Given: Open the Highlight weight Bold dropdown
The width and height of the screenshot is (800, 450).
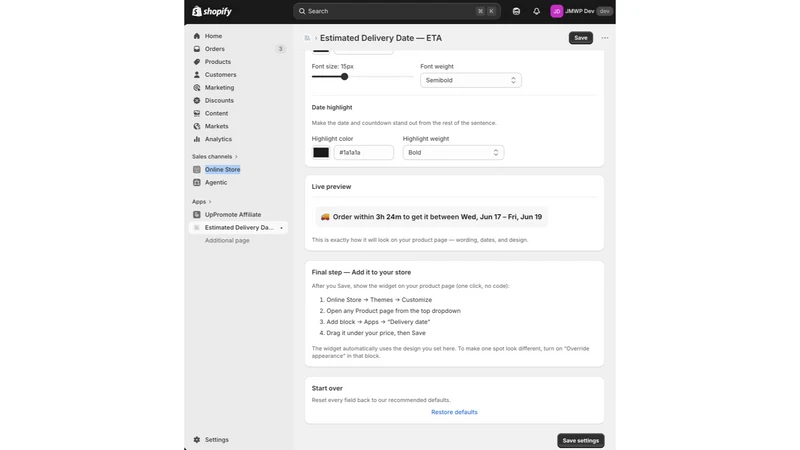Looking at the screenshot, I should click(453, 153).
